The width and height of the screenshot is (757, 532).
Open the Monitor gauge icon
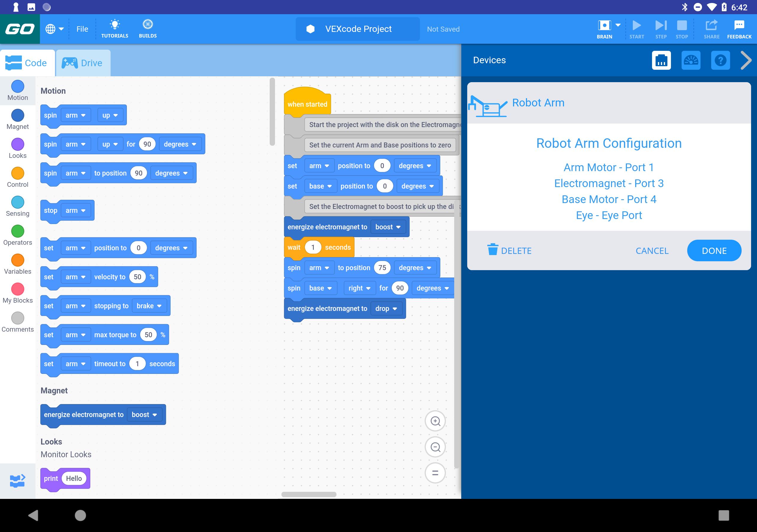pos(691,60)
